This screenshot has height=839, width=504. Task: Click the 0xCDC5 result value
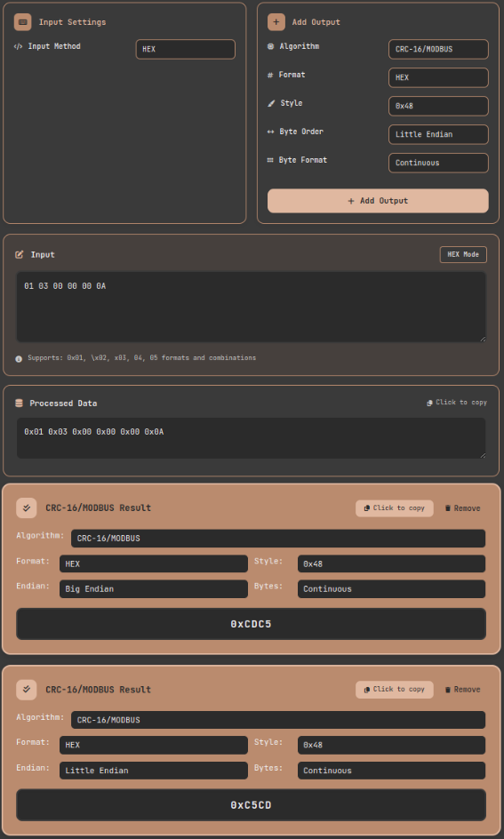click(251, 624)
